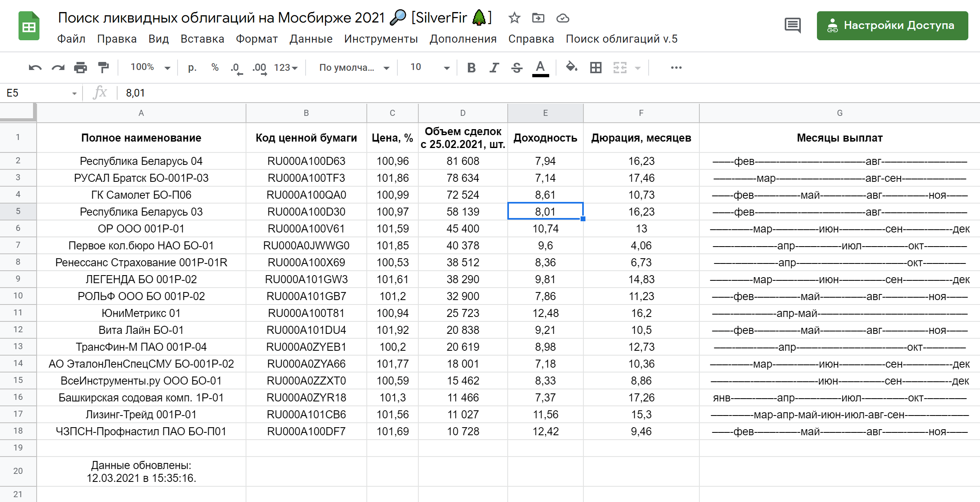Select column G header
The image size is (980, 502).
click(x=839, y=113)
